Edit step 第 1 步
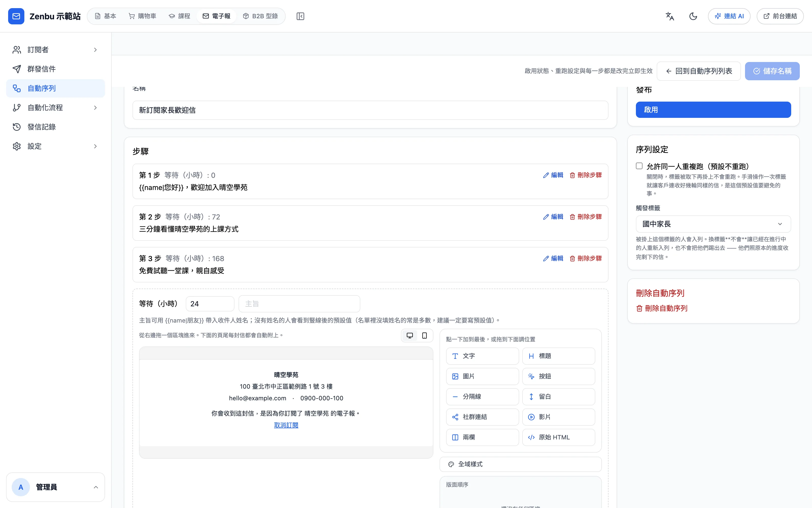 [553, 175]
